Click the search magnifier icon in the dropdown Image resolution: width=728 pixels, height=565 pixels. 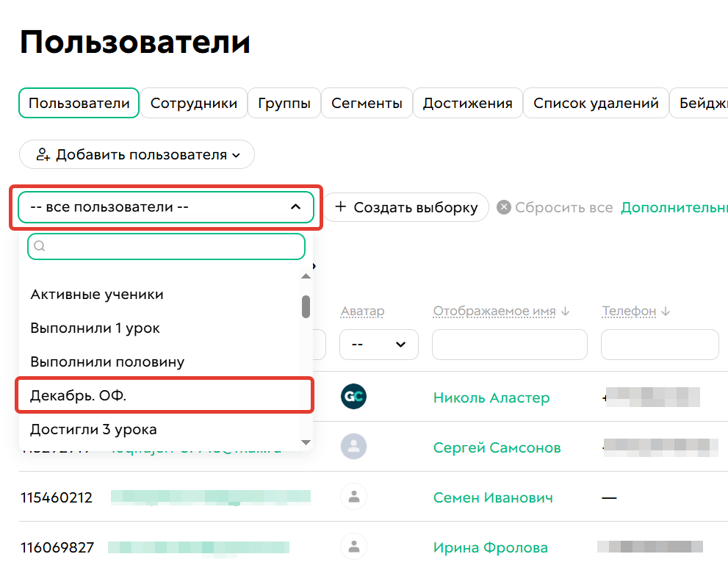[39, 247]
